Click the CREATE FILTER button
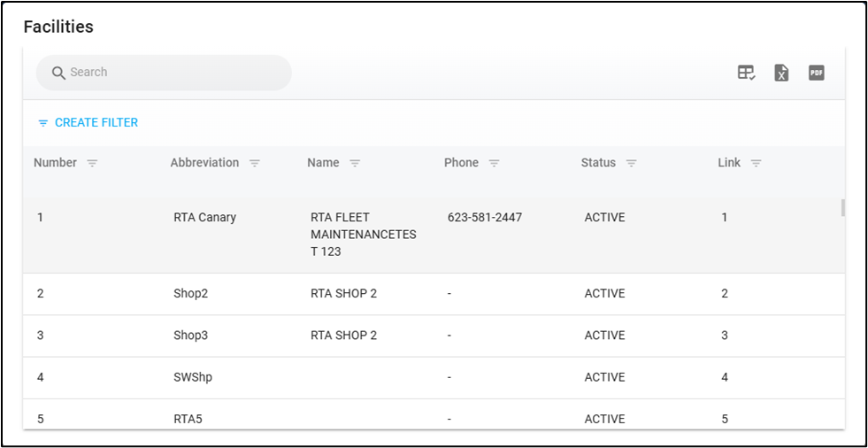The height and width of the screenshot is (448, 868). coord(88,123)
